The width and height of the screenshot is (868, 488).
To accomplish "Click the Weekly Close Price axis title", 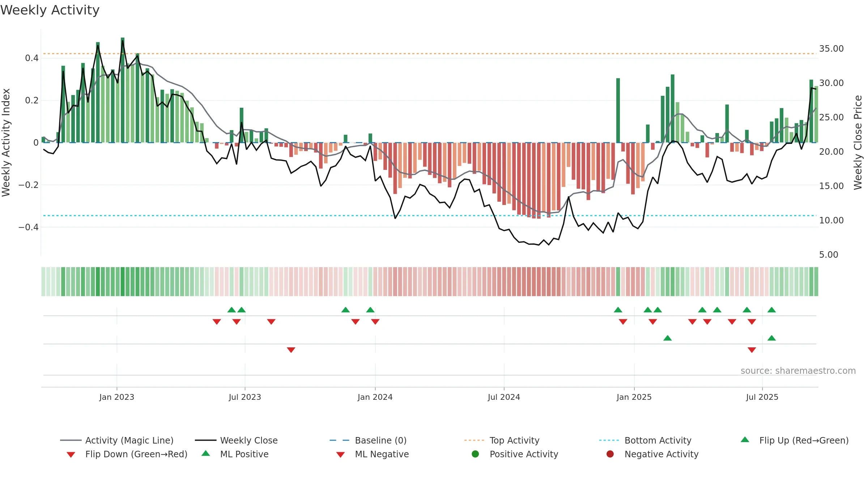I will click(x=858, y=142).
